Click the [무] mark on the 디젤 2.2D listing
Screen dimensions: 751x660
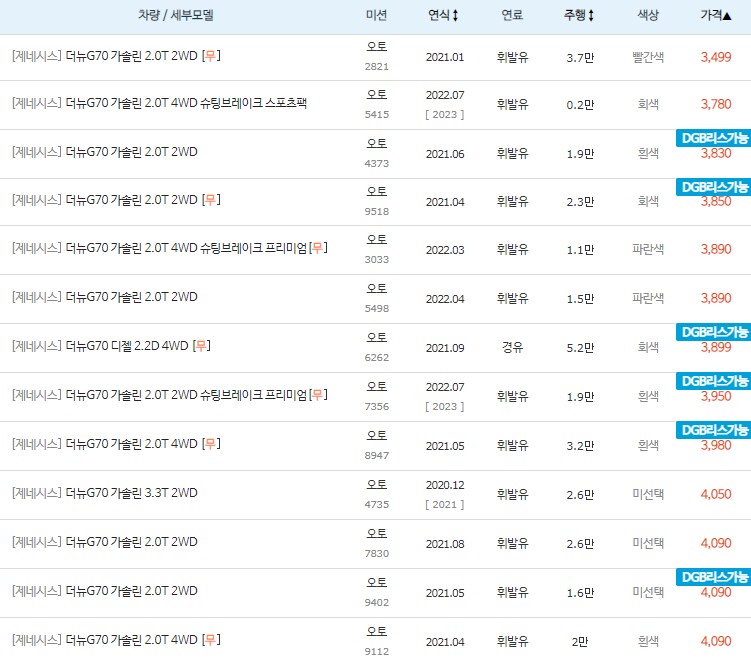click(201, 345)
